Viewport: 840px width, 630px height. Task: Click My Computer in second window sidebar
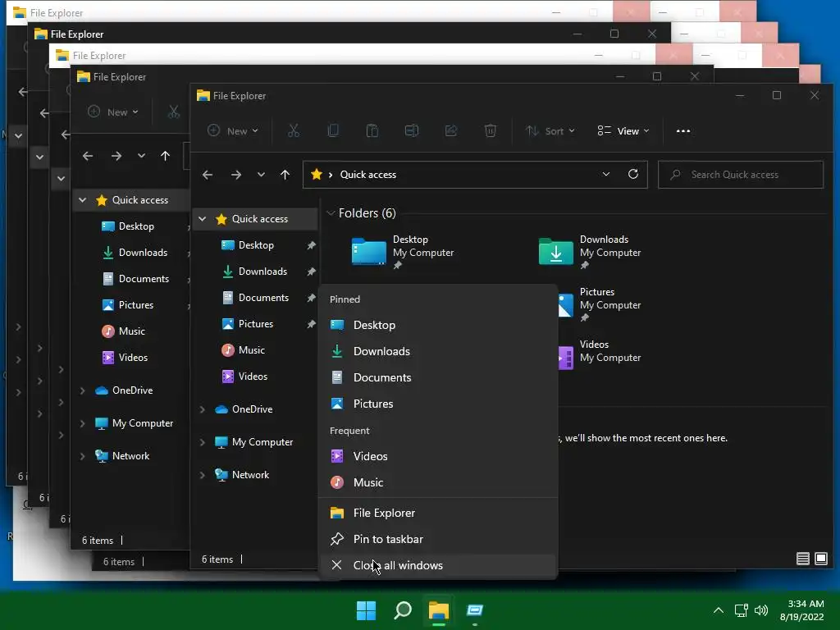click(143, 423)
